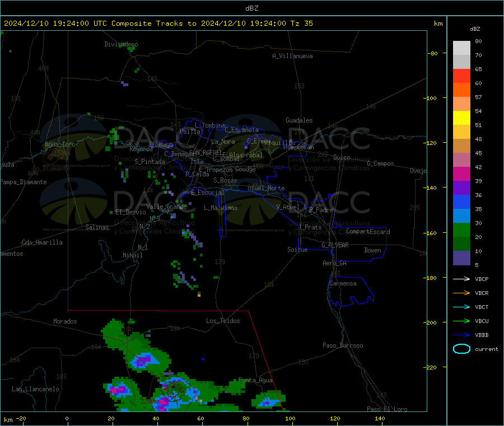
Task: Click the 'Carmensa' map label
Action: coord(343,283)
